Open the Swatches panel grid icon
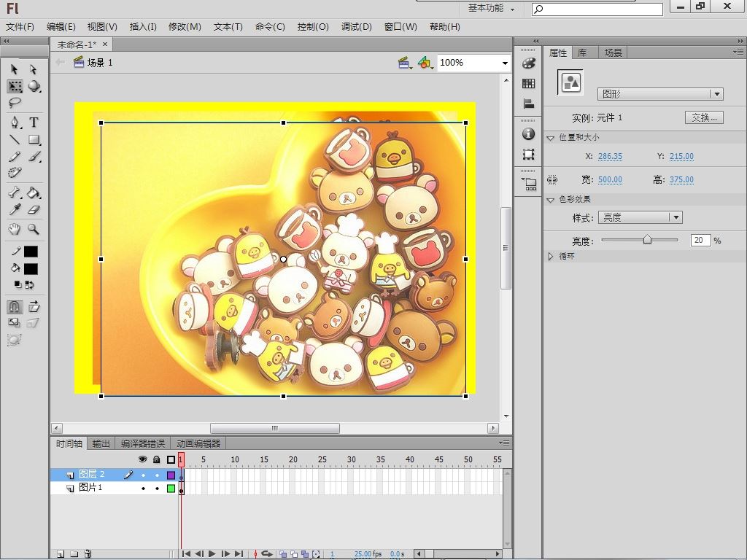The width and height of the screenshot is (747, 560). click(528, 83)
